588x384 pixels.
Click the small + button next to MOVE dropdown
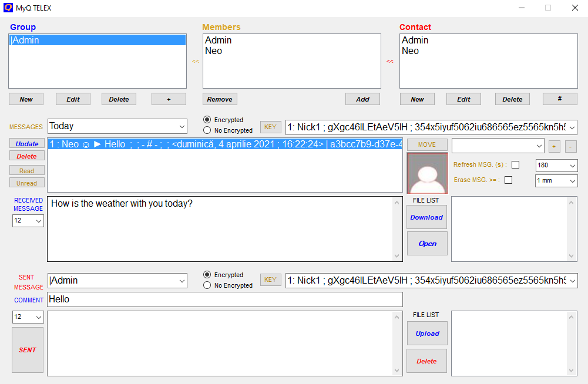point(554,147)
